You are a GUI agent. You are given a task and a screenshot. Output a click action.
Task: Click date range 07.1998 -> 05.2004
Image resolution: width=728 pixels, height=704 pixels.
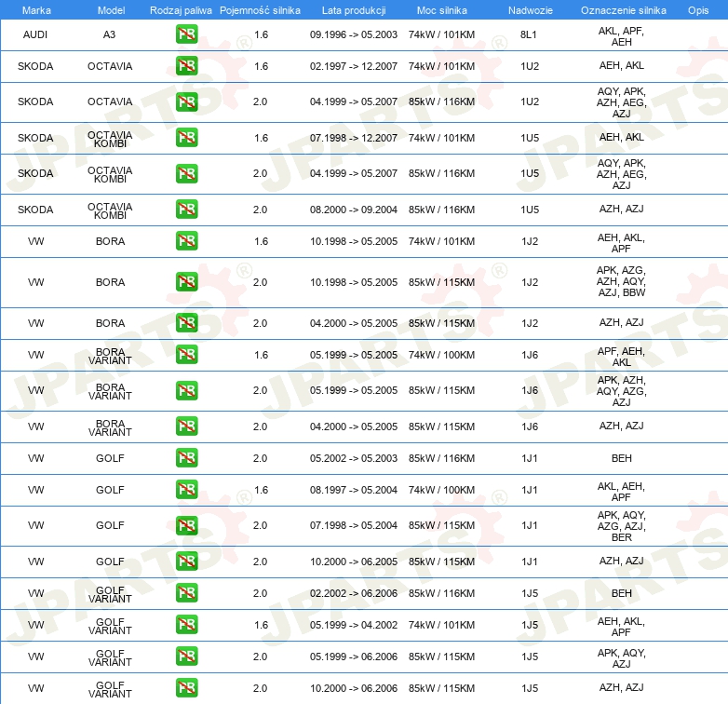pos(354,525)
